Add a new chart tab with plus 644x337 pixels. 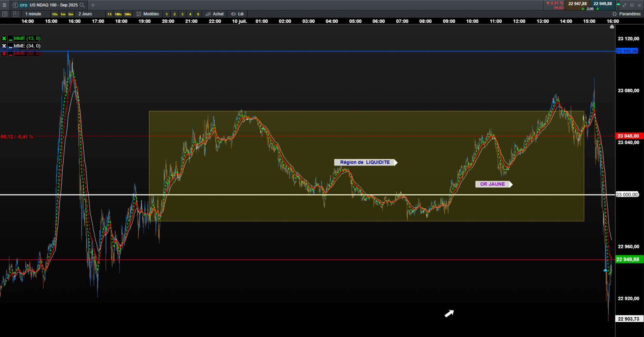tap(93, 5)
